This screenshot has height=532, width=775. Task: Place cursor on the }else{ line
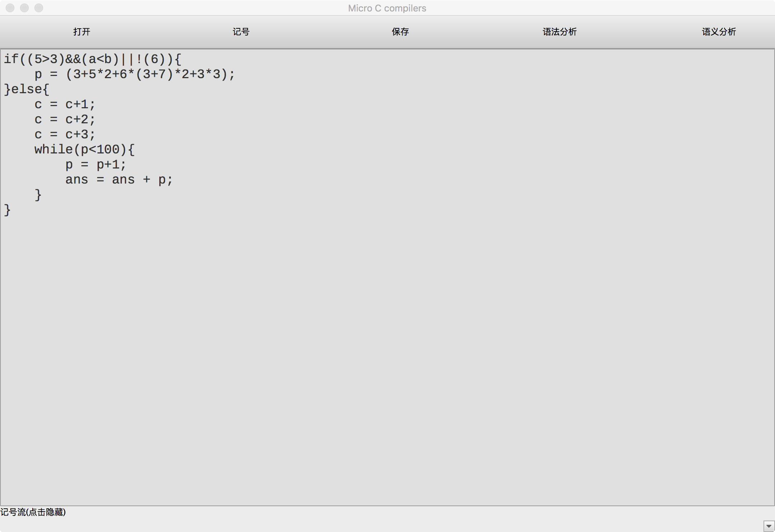point(27,89)
